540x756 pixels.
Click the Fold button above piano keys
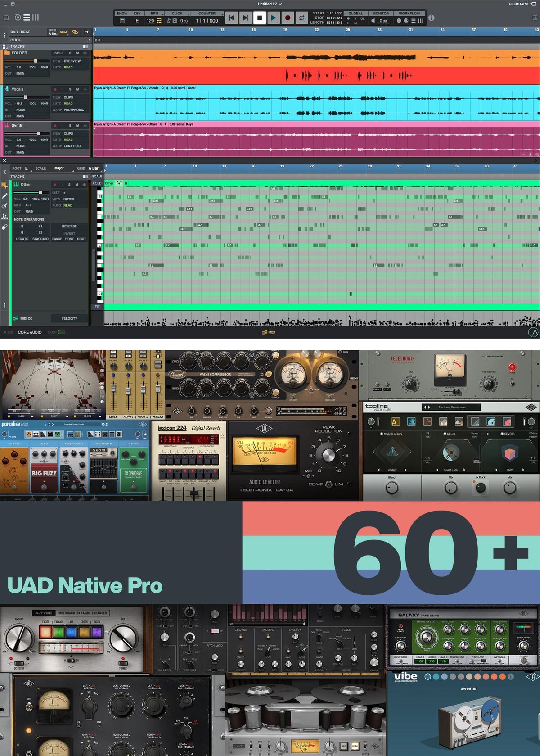97,183
